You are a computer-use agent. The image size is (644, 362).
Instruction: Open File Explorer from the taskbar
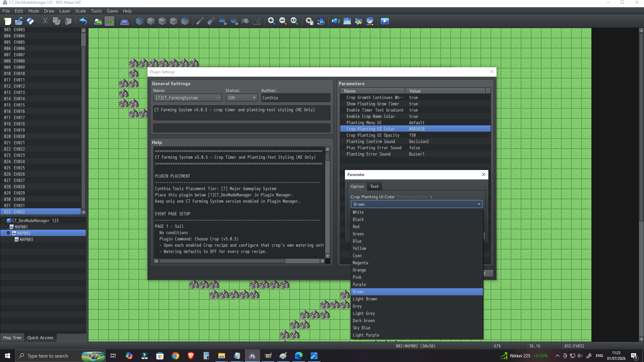[x=221, y=356]
